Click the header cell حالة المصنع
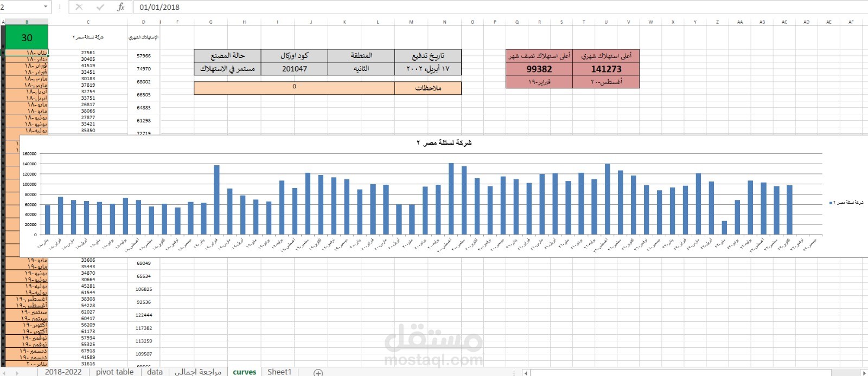The height and width of the screenshot is (376, 868). 227,56
